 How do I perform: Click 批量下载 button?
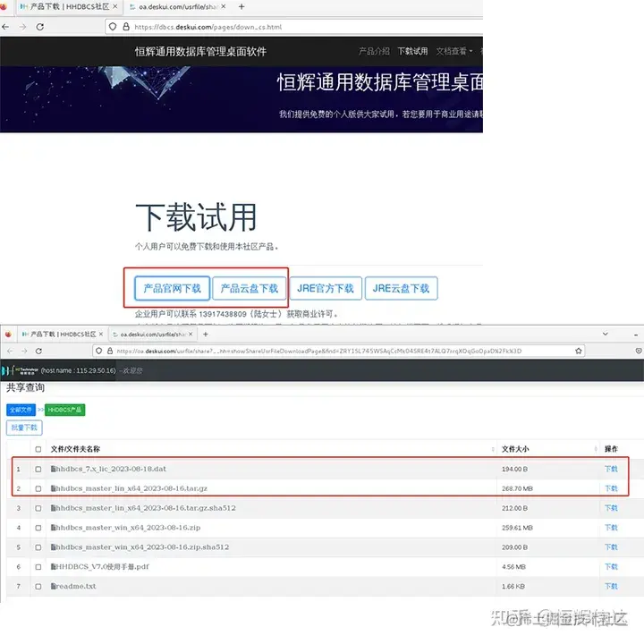[x=24, y=428]
